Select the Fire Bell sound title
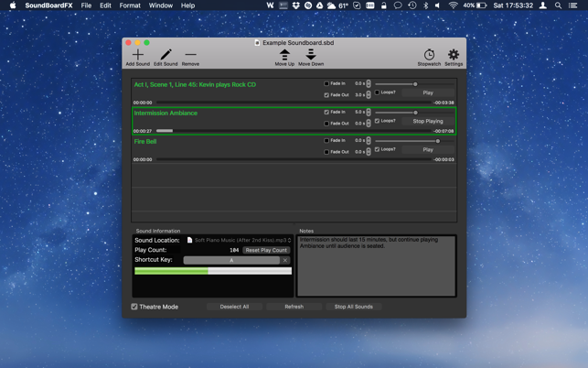 (x=145, y=142)
